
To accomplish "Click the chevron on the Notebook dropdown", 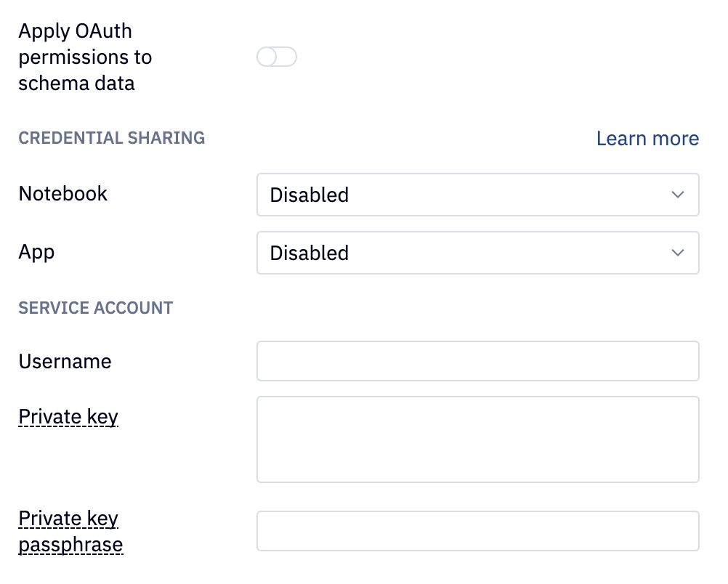I will pyautogui.click(x=677, y=195).
